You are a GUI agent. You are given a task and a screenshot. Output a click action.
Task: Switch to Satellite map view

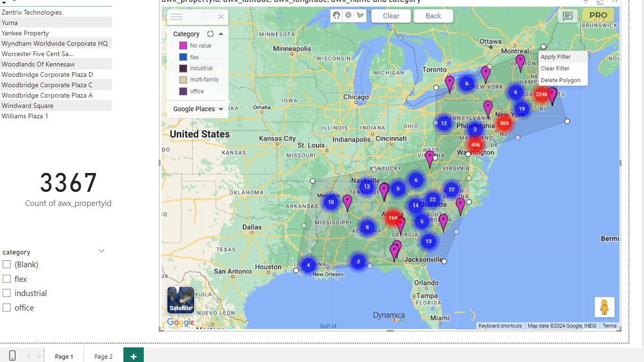pos(181,300)
